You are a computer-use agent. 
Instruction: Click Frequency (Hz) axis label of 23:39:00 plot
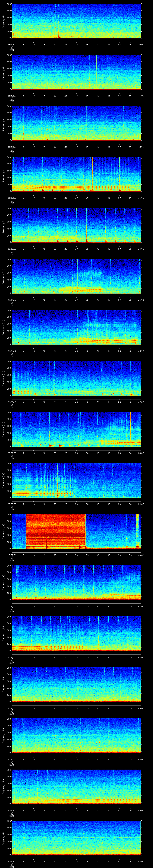(x=3, y=531)
